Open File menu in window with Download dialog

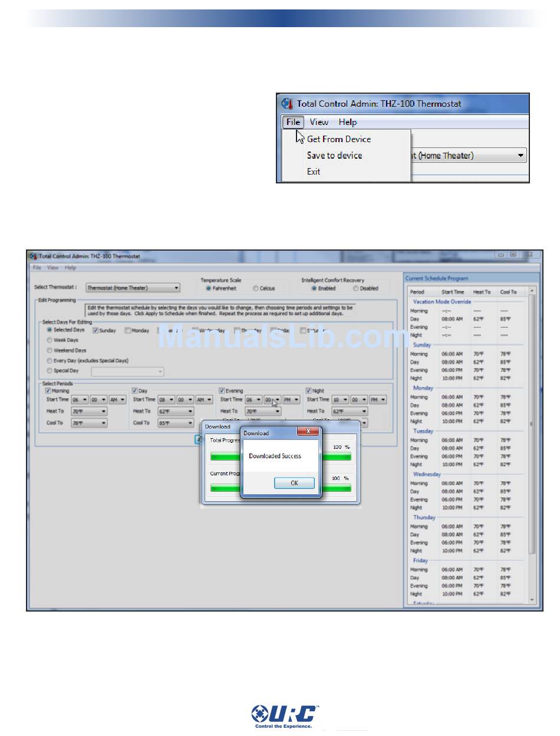[37, 268]
